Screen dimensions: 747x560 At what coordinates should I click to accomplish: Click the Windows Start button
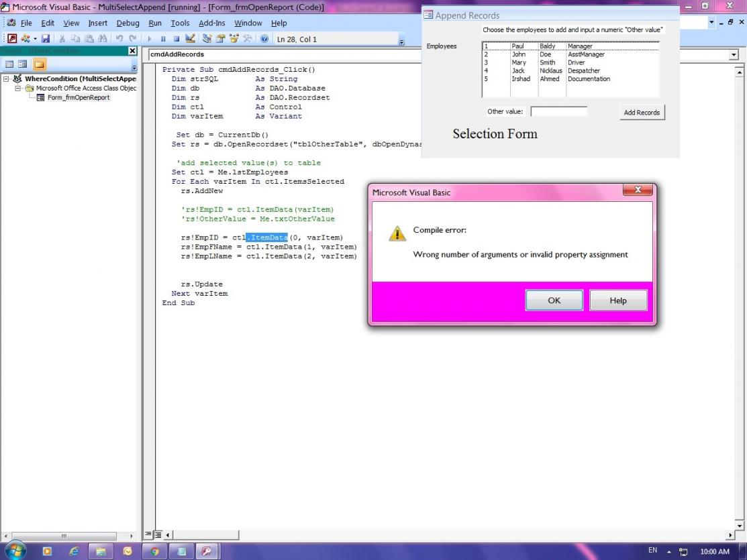(x=14, y=551)
